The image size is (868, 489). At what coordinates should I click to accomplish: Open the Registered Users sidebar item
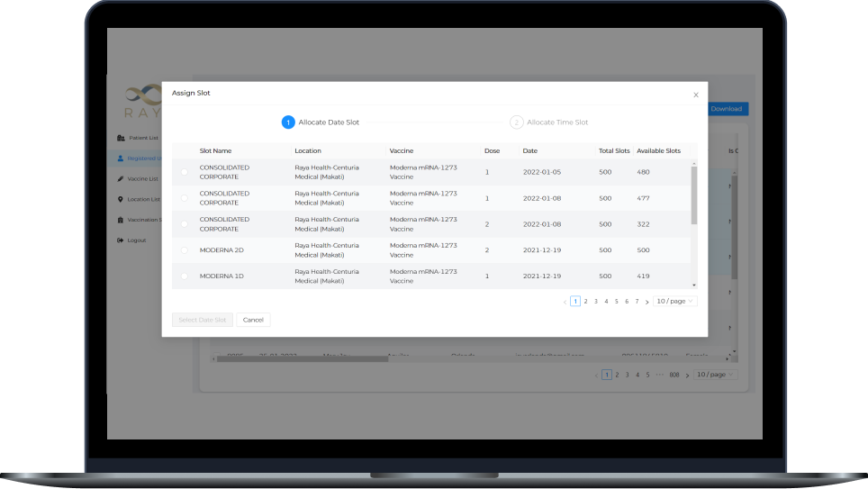(144, 158)
